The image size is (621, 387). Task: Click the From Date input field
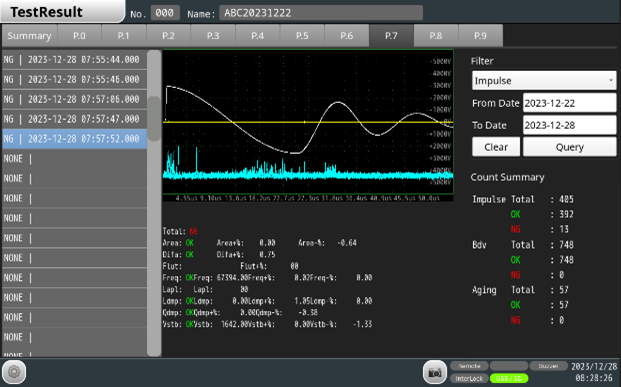[570, 103]
